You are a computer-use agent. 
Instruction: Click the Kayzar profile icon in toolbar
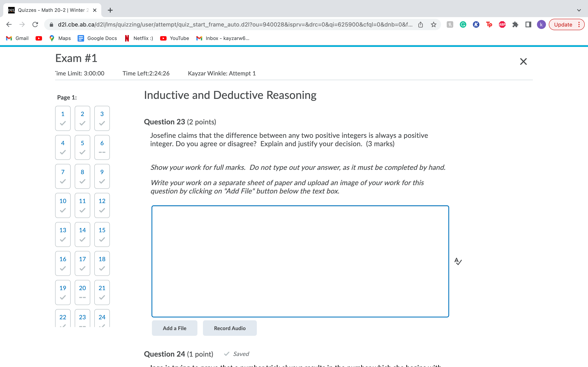(541, 24)
